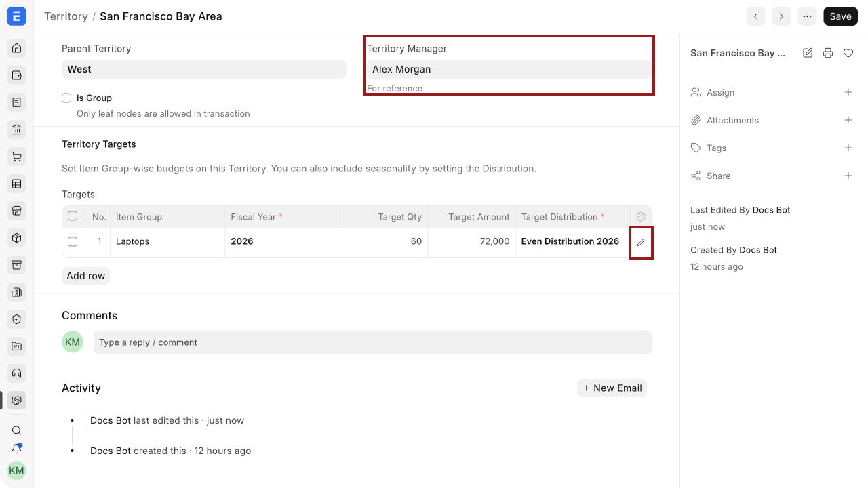Open Territory Manager field Alex Morgan

click(509, 69)
